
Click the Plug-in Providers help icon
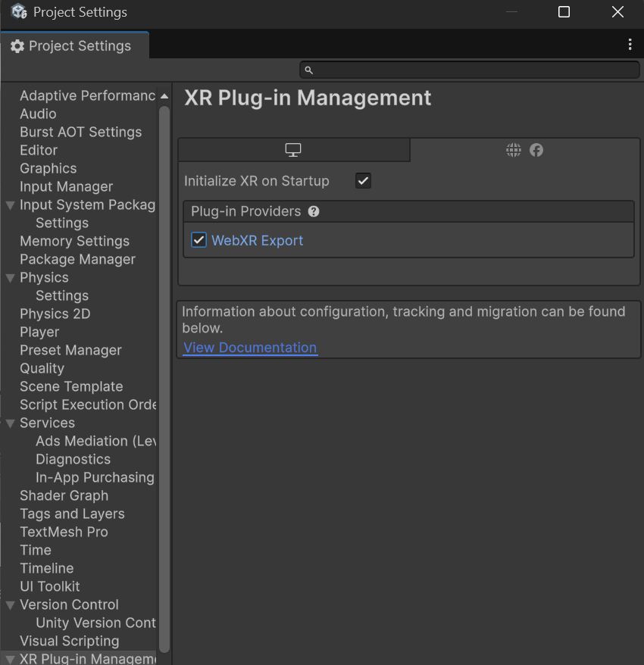314,211
